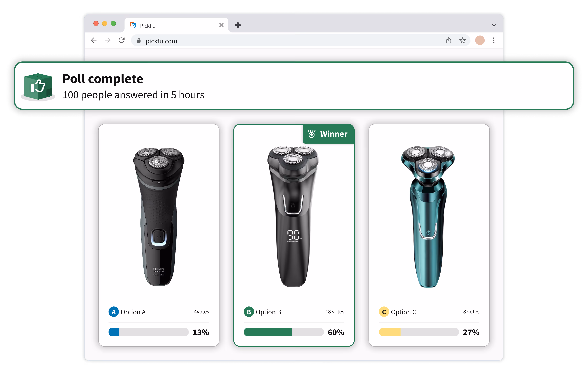Viewport: 588px width, 374px height.
Task: Open a new tab with plus button
Action: tap(238, 25)
